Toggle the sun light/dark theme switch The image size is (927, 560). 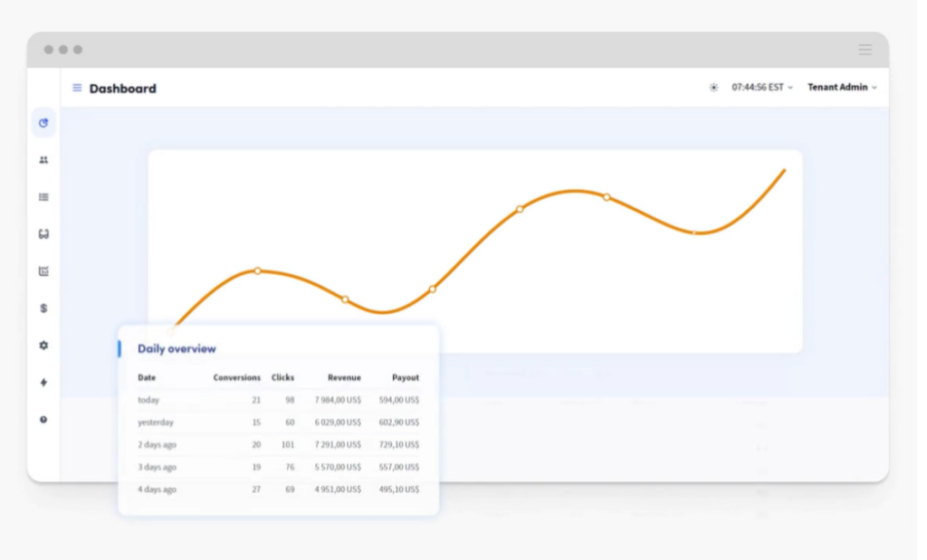click(713, 88)
